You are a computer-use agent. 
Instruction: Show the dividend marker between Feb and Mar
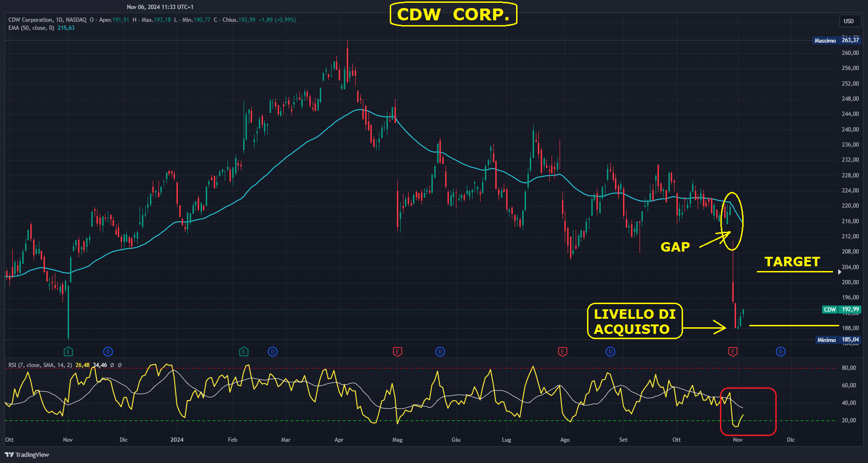272,351
